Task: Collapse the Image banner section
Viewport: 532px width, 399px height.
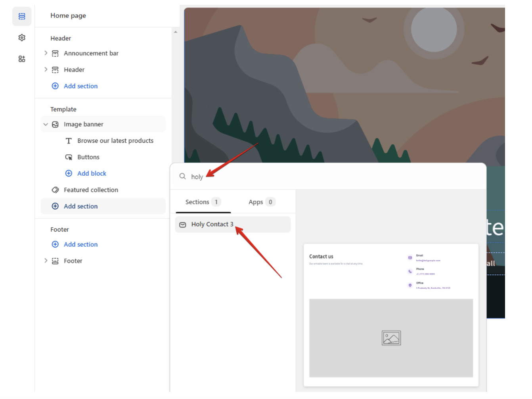Action: click(x=46, y=125)
